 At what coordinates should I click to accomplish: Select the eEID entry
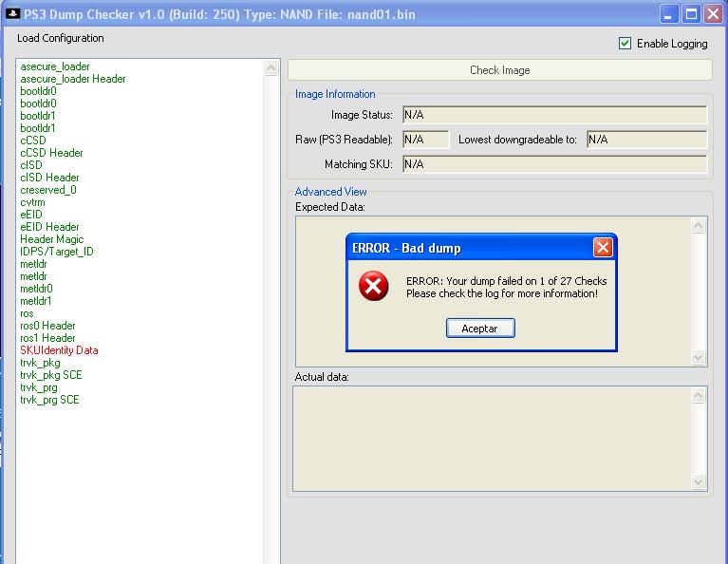pyautogui.click(x=31, y=215)
